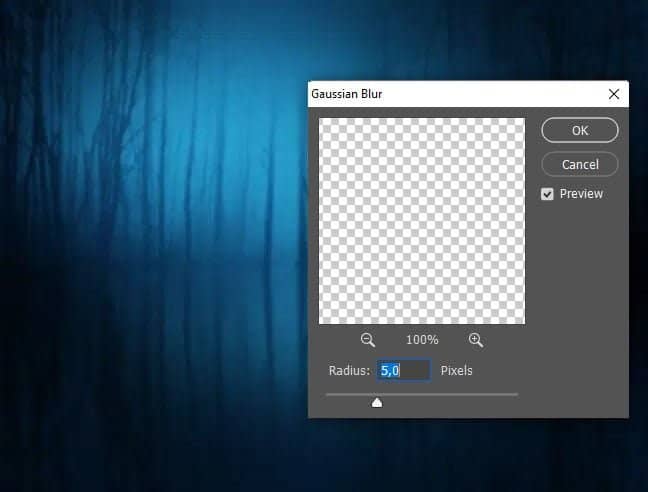Click the Radius slider track right of handle
The image size is (648, 492).
(450, 394)
